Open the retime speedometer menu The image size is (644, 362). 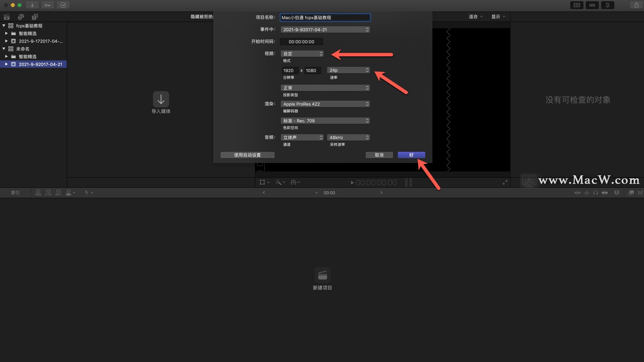click(295, 182)
